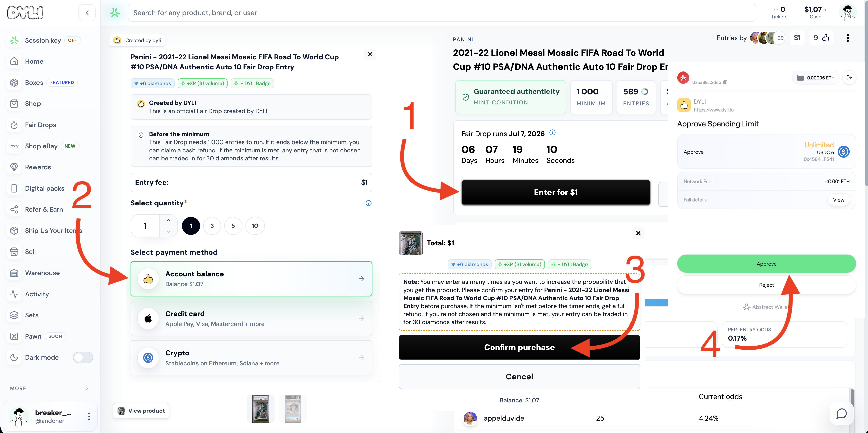View full transaction details
The width and height of the screenshot is (868, 433).
click(838, 200)
